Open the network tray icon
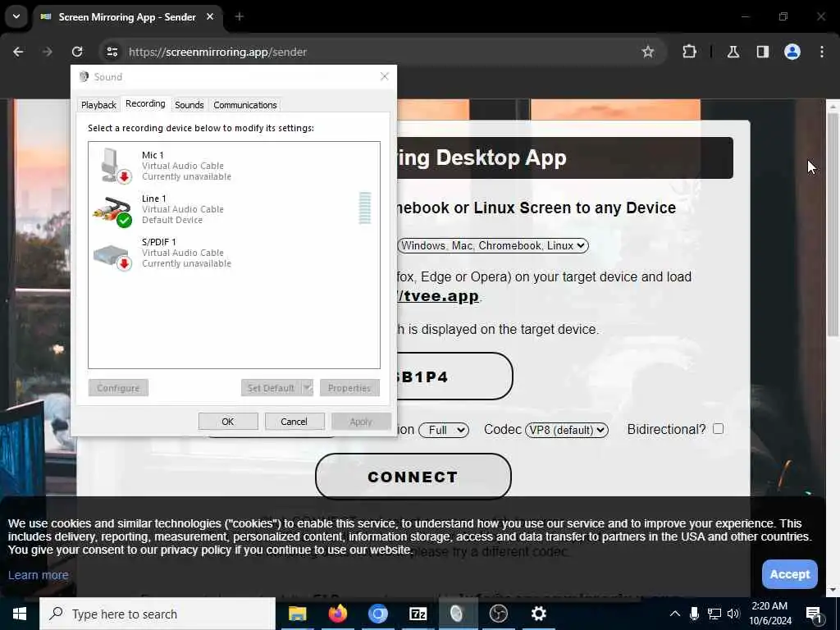Screen dimensions: 840x630 point(714,614)
